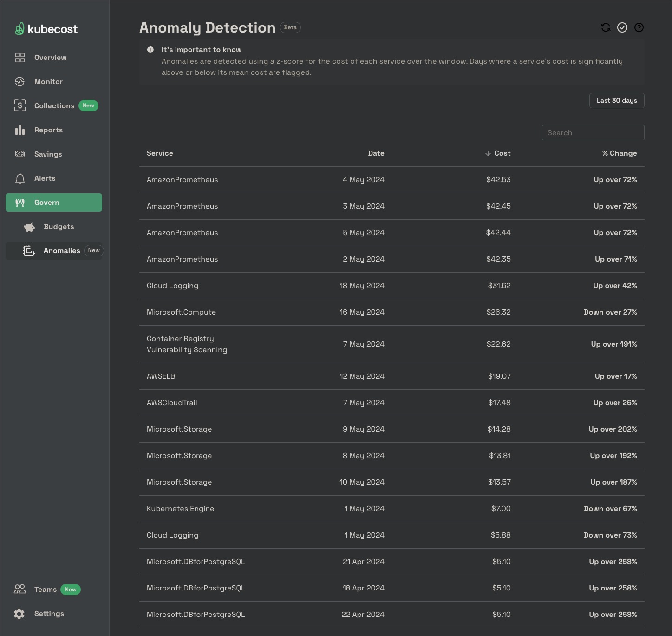Collapse the Govern section
672x636 pixels.
click(54, 203)
